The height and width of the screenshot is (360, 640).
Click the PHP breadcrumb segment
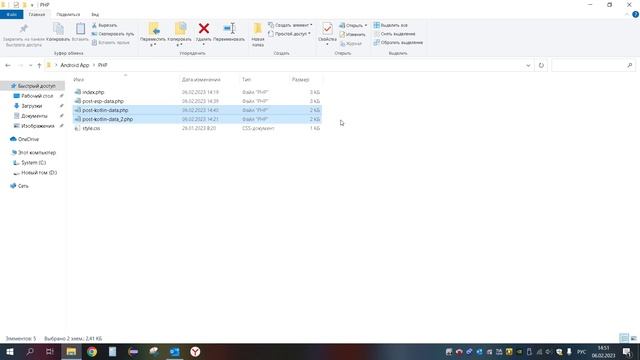tap(102, 65)
